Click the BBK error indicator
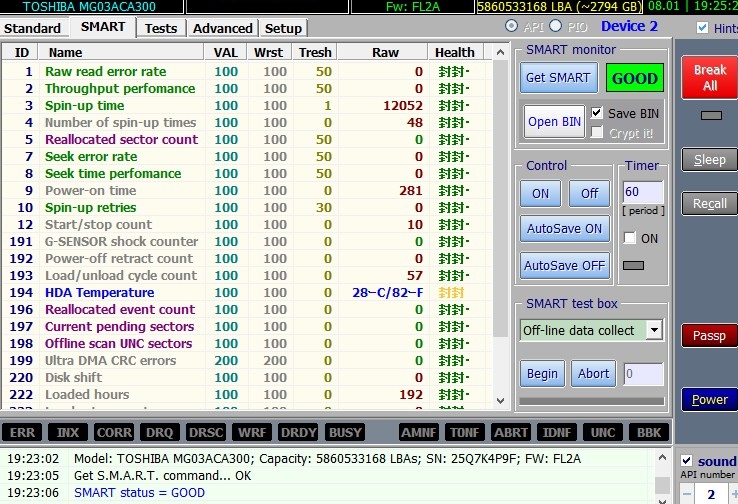 click(x=649, y=432)
